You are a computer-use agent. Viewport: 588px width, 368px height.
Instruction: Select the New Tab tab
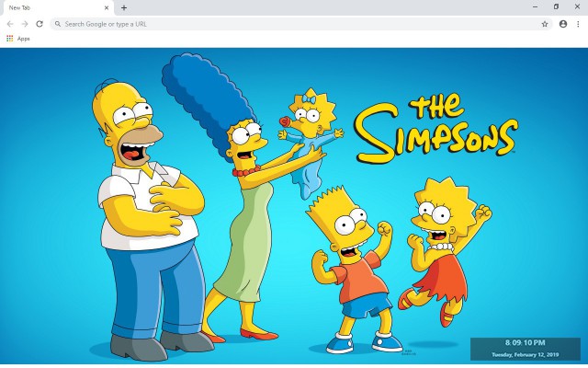tap(57, 8)
